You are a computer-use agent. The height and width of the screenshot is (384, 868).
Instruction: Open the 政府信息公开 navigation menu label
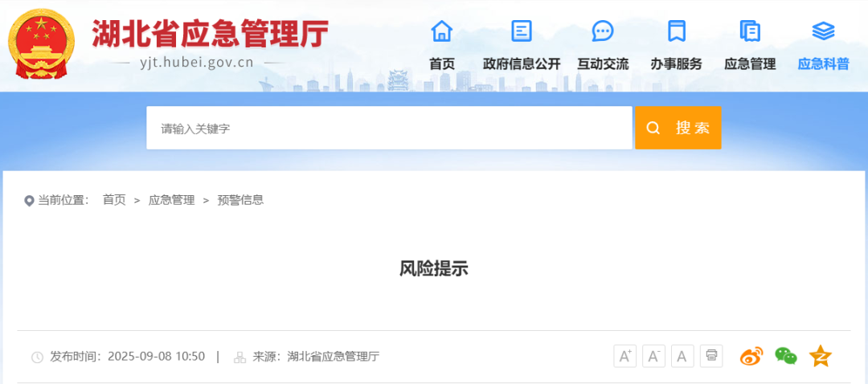click(522, 64)
